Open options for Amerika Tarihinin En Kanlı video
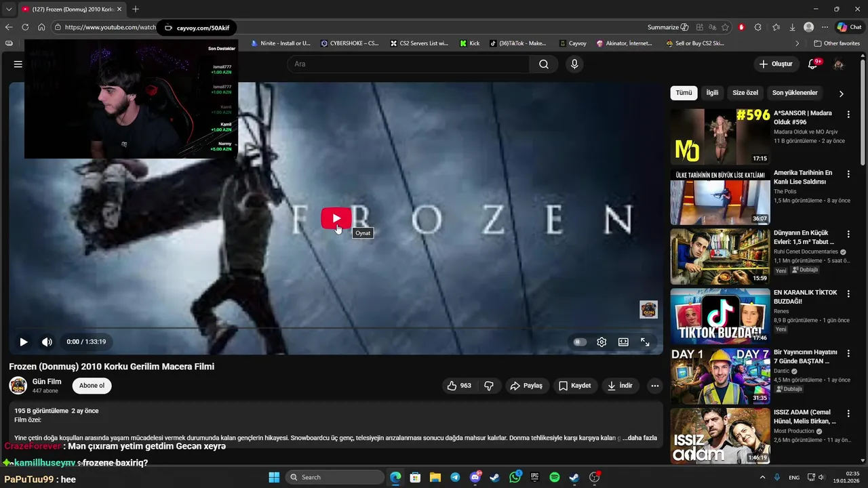Viewport: 868px width, 488px height. (x=848, y=174)
